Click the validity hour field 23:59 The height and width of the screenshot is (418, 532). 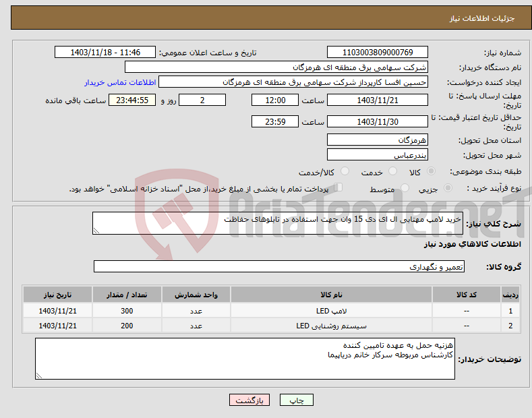pyautogui.click(x=275, y=121)
